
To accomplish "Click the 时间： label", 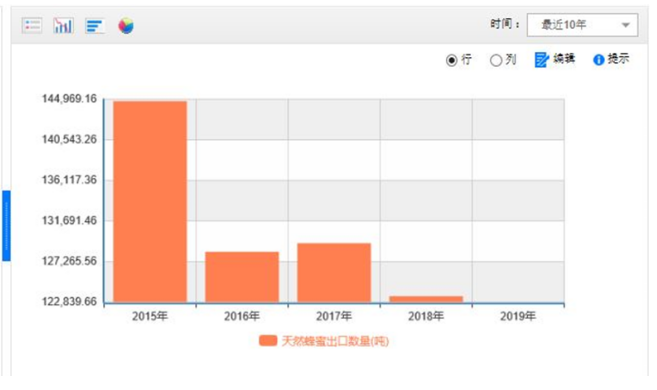I will [x=504, y=24].
